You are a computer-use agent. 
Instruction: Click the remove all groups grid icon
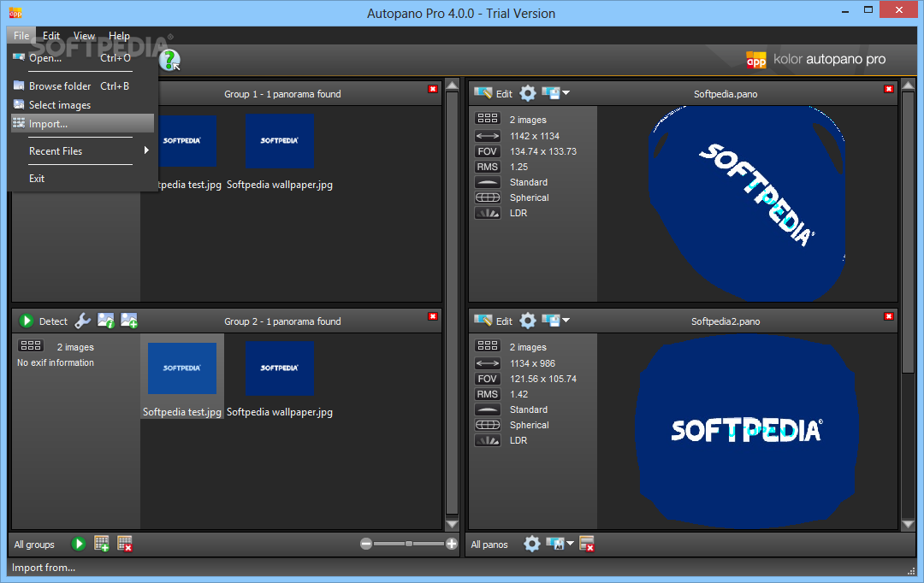124,544
